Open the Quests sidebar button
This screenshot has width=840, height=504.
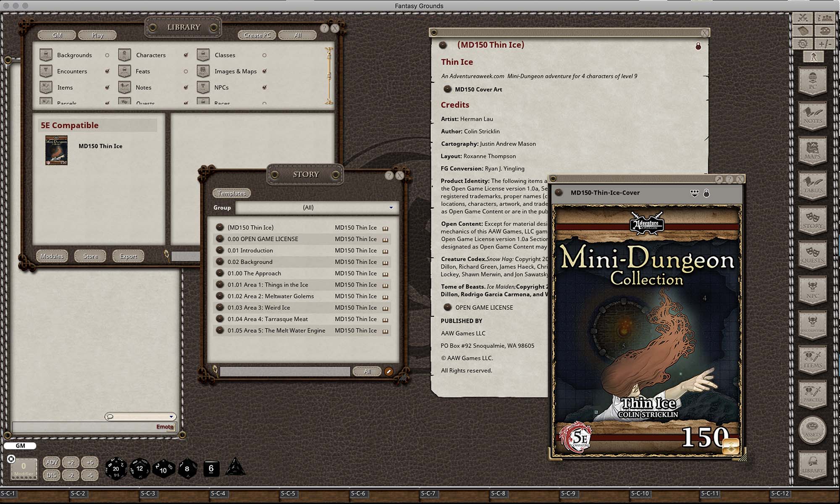813,255
